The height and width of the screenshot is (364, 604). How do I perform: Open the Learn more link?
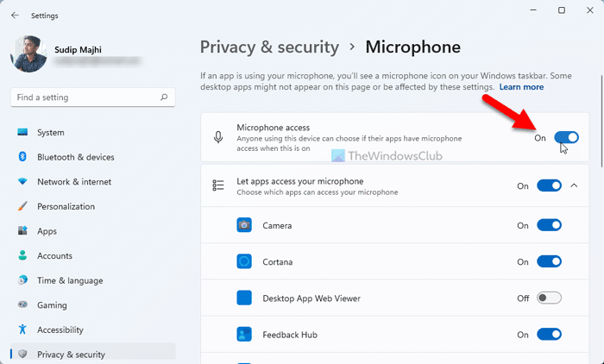coord(521,87)
